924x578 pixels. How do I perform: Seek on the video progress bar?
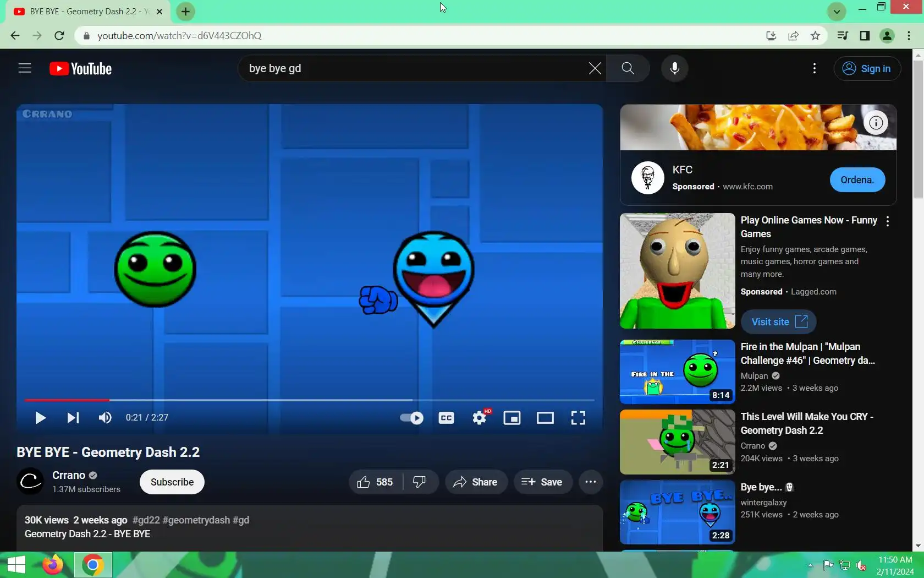(x=310, y=400)
